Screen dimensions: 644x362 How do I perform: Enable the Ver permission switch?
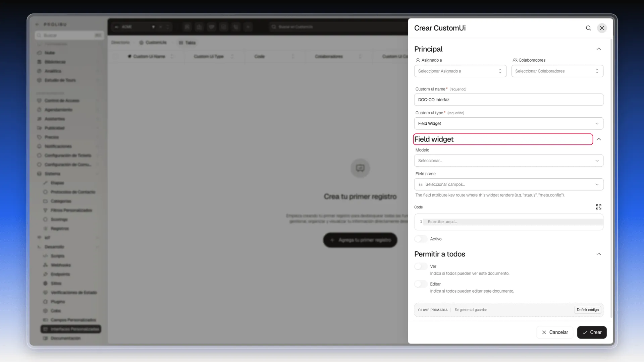pyautogui.click(x=421, y=266)
